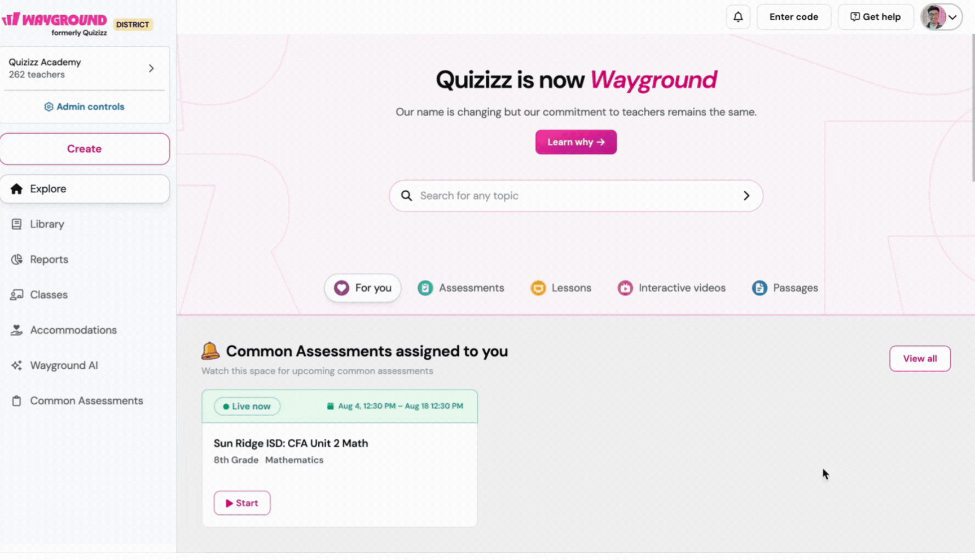Image resolution: width=975 pixels, height=560 pixels.
Task: Click 'Watch this space for upcoming common assessments'
Action: click(317, 371)
